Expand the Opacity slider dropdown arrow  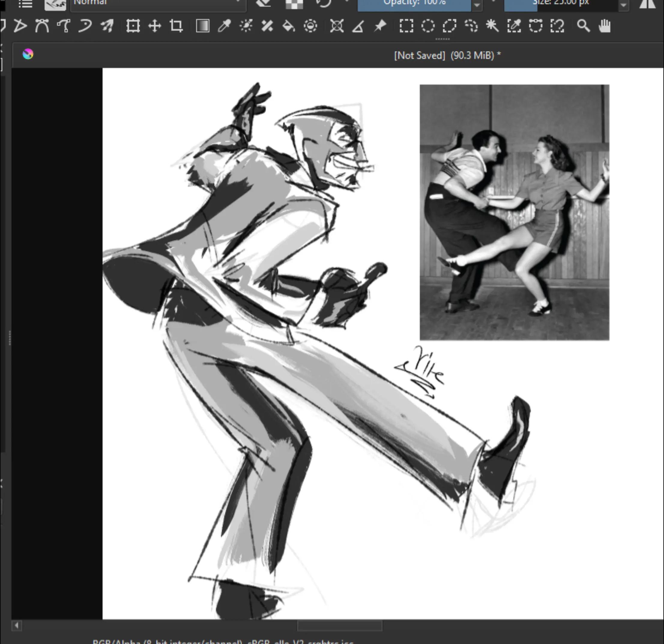(x=477, y=5)
